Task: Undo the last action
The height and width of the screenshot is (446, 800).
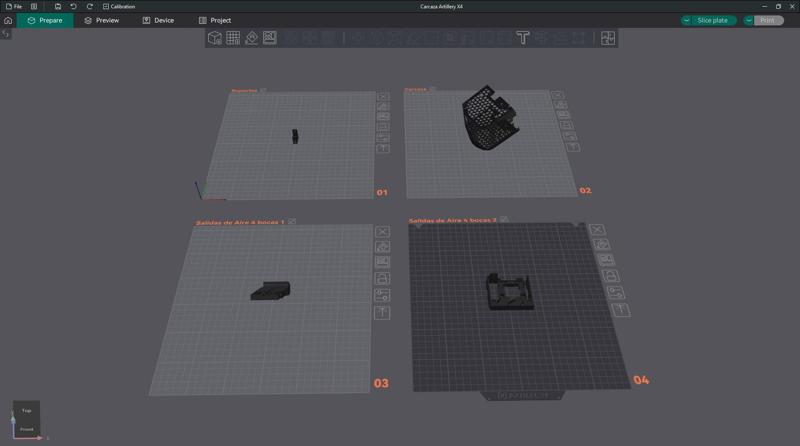Action: click(73, 7)
